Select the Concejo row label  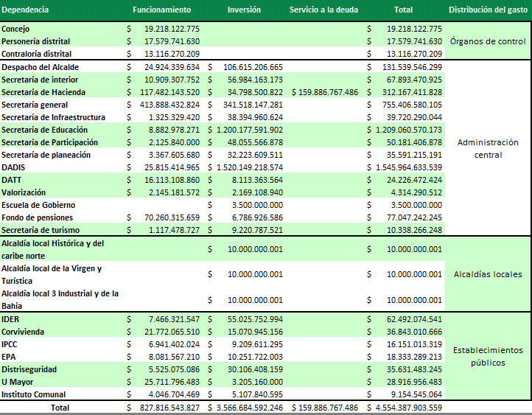16,29
